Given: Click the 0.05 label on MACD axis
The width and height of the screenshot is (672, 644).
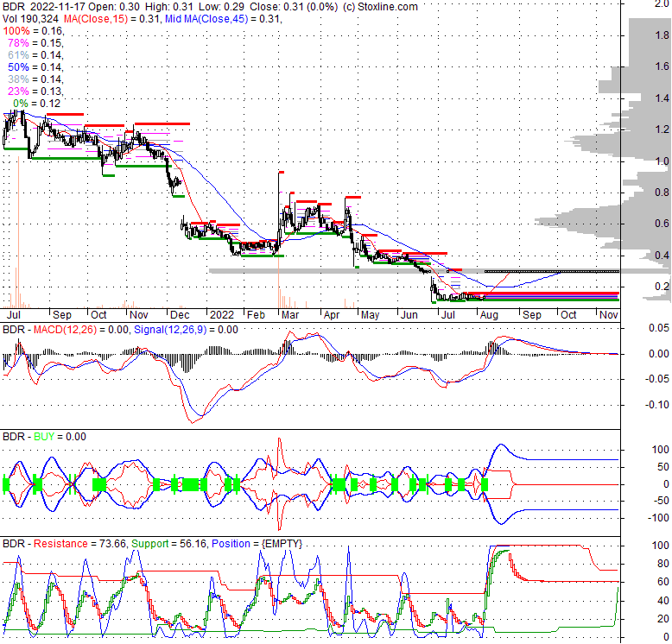Looking at the screenshot, I should (659, 328).
